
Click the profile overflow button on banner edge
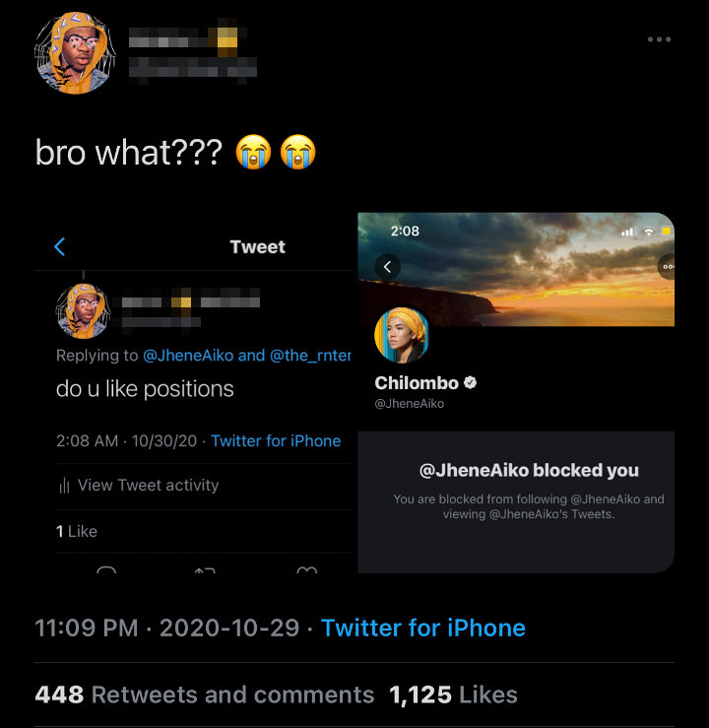click(667, 266)
